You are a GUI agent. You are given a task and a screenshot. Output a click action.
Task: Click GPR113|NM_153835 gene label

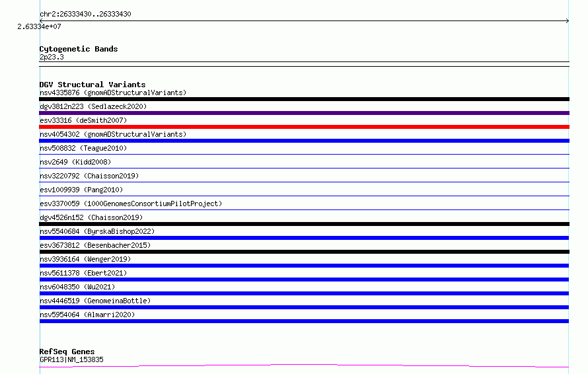click(x=71, y=359)
